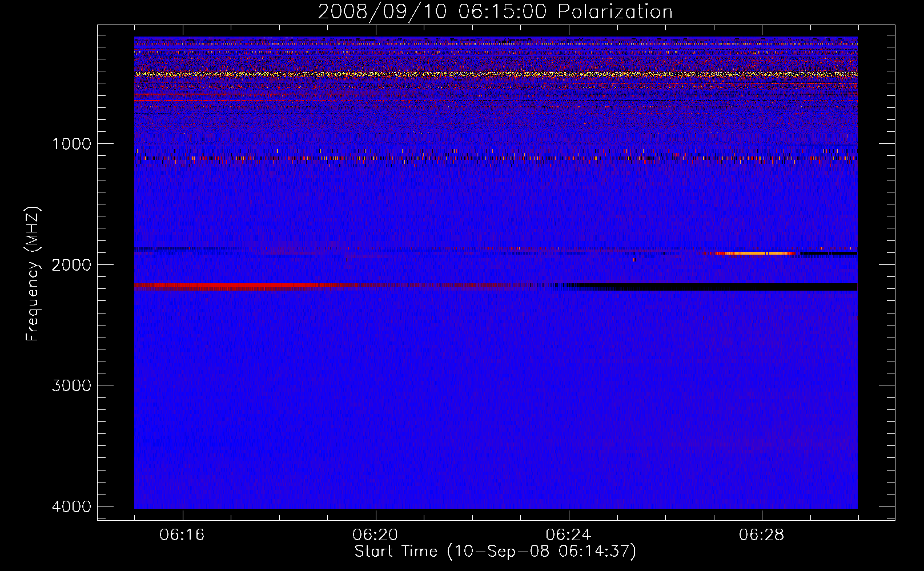Click the 3000 frequency tick label
Screen dimensions: 924x571
tap(71, 385)
